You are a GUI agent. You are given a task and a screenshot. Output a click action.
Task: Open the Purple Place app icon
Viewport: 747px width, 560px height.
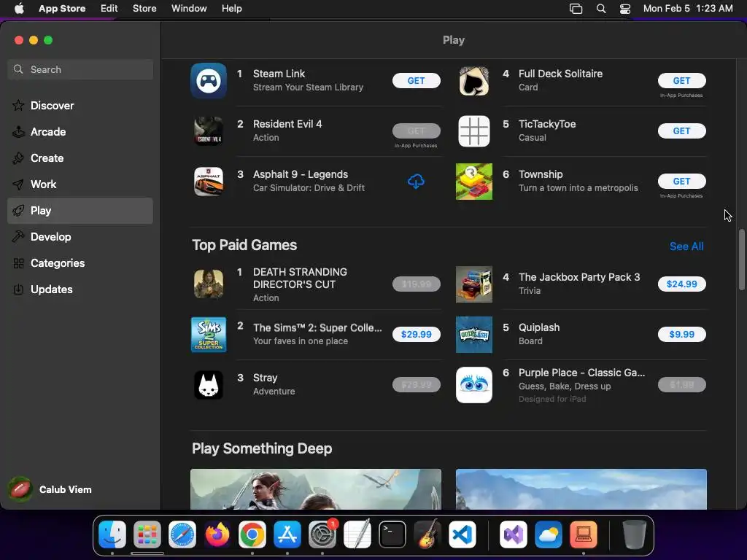474,385
